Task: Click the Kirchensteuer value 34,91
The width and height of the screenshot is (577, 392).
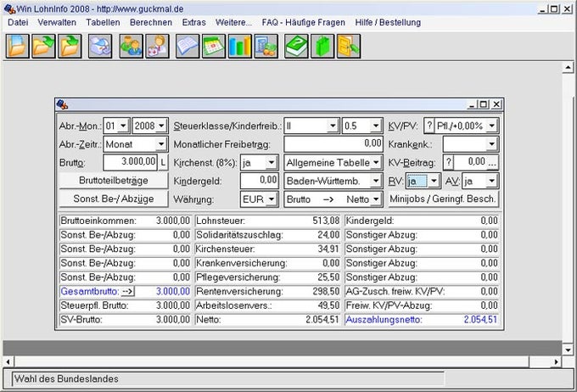Action: [328, 249]
